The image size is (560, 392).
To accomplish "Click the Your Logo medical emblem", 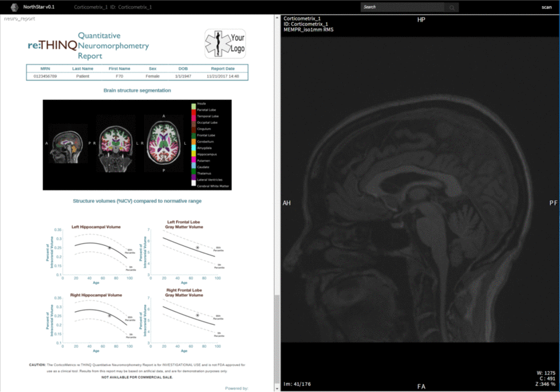I will [225, 44].
